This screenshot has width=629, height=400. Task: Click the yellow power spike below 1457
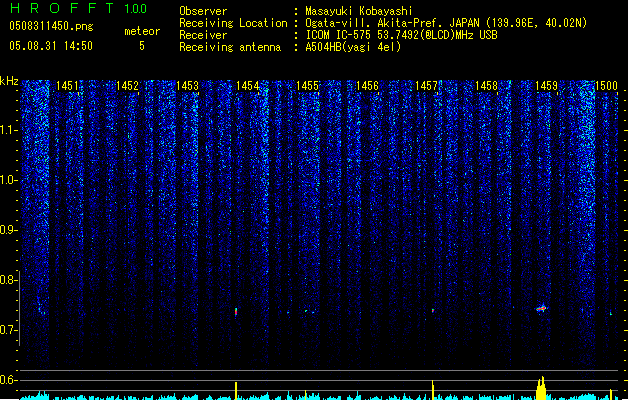(x=432, y=390)
